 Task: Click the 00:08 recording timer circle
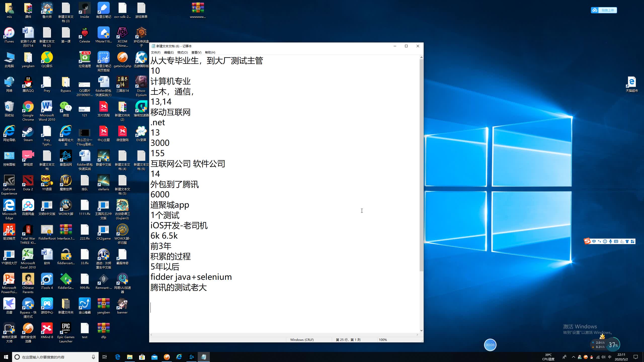coord(490,345)
